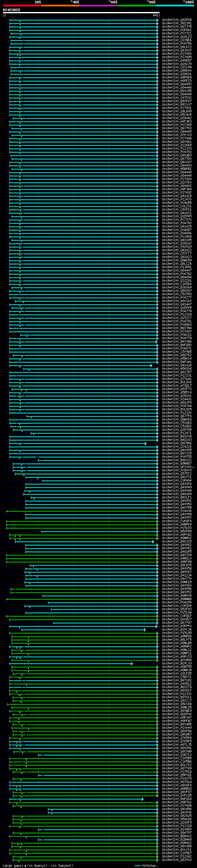Open hit UniRef100_A3F6K2
The height and width of the screenshot is (868, 197).
177,30
